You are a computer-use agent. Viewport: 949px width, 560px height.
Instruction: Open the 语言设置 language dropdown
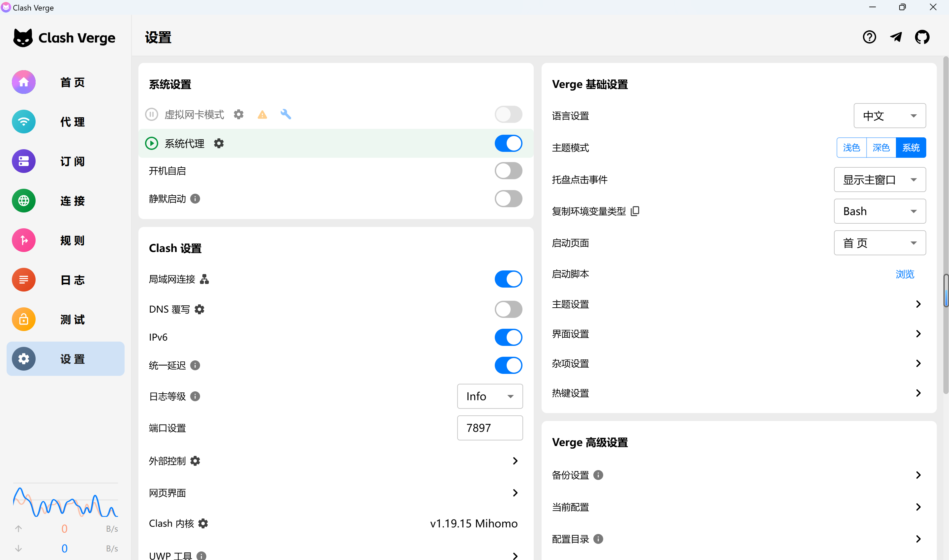(x=890, y=116)
